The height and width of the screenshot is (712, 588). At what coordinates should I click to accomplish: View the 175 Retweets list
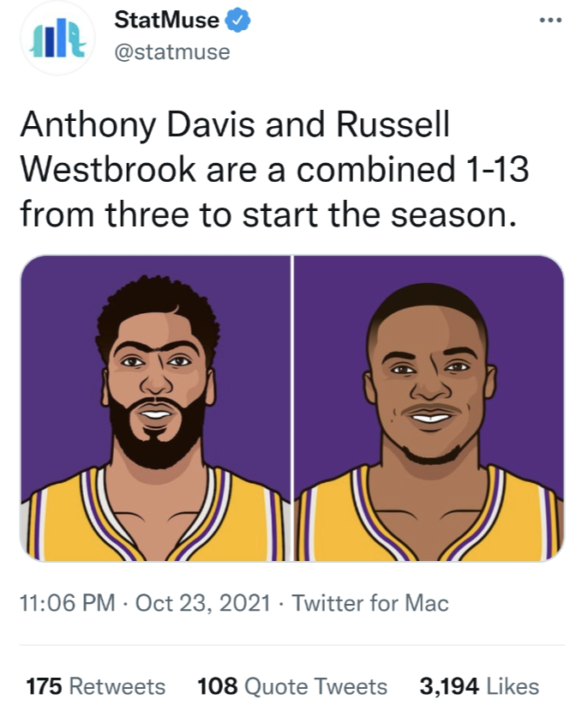tap(96, 686)
